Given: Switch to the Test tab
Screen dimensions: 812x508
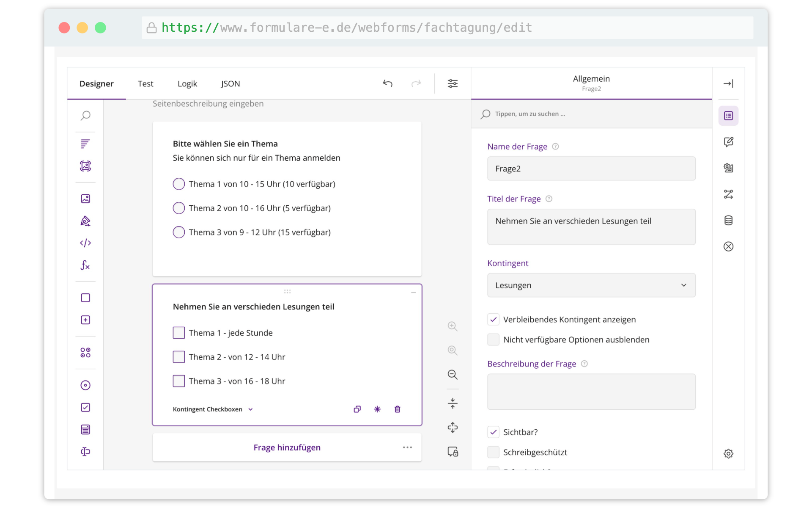Looking at the screenshot, I should [145, 83].
